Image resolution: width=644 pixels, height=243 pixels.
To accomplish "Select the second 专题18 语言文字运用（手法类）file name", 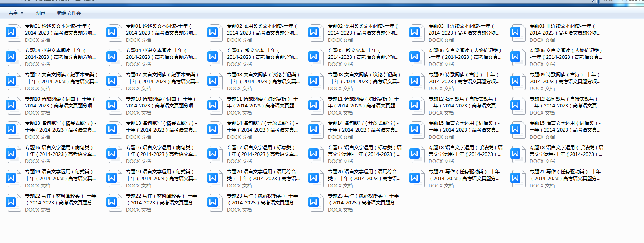I will (x=567, y=151).
